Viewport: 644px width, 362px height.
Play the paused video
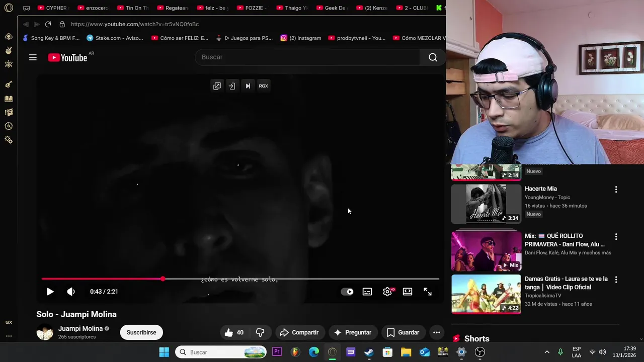tap(50, 292)
